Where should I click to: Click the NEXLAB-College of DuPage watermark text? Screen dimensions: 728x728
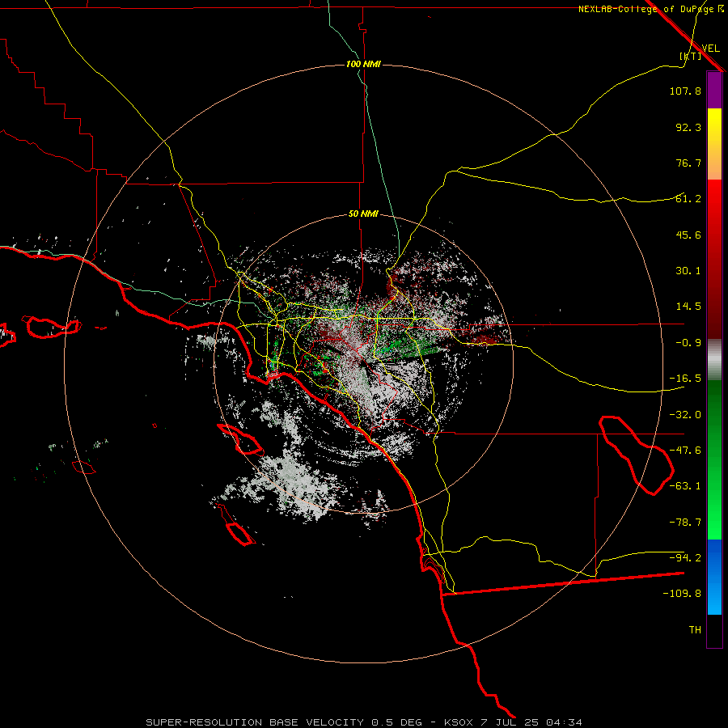tap(650, 9)
